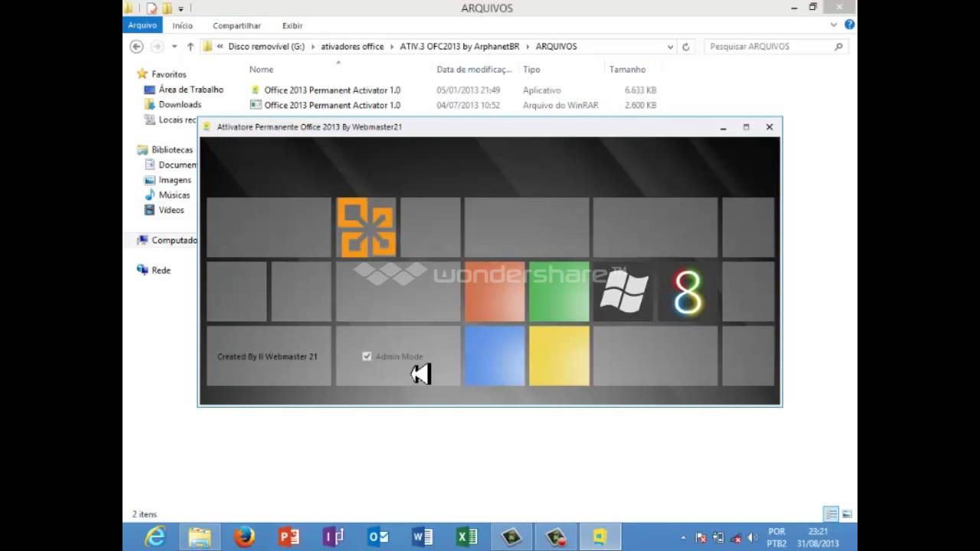Refresh the folder view
Image resolution: width=980 pixels, height=551 pixels.
[x=686, y=47]
